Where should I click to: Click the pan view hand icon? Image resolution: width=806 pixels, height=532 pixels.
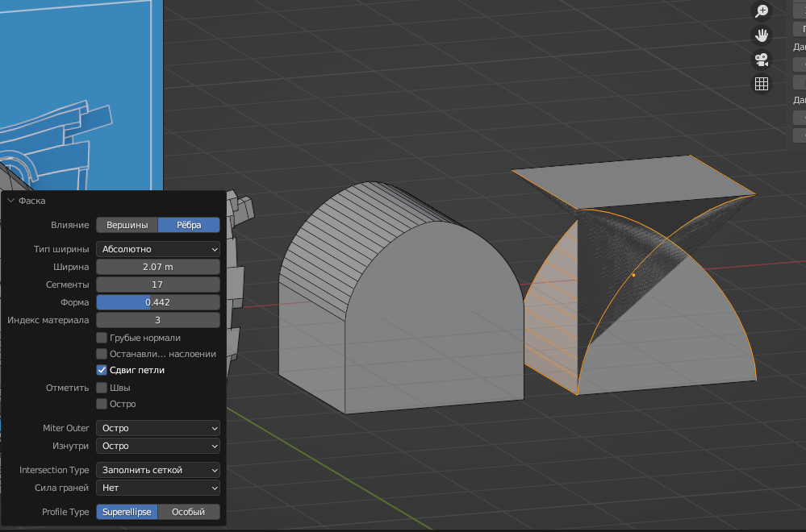761,35
